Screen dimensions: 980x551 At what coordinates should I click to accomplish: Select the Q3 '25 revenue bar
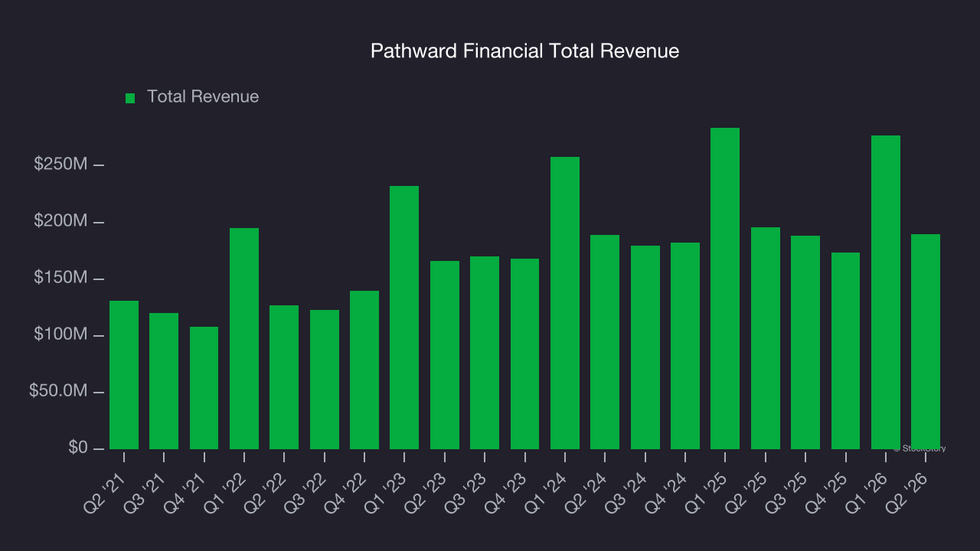pos(805,342)
